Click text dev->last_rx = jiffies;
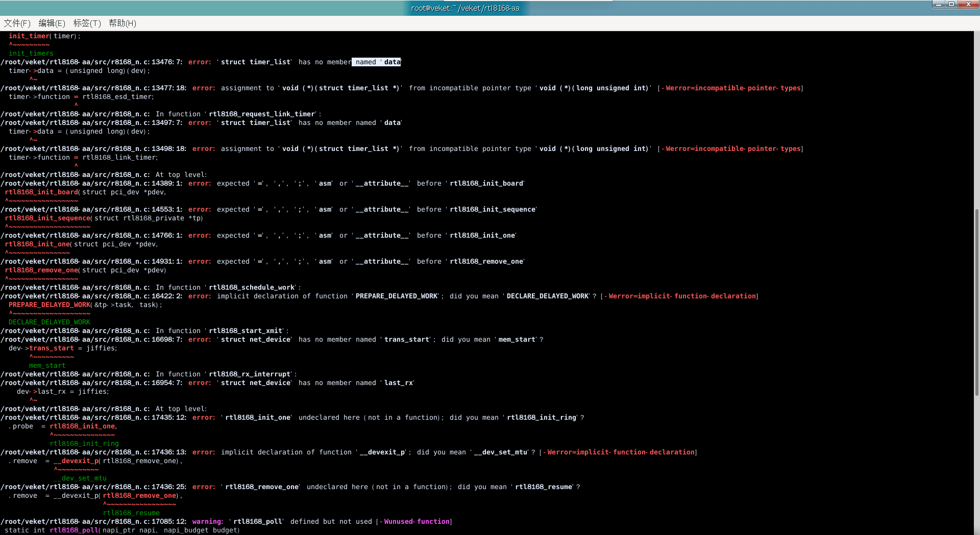980x535 pixels. point(63,392)
